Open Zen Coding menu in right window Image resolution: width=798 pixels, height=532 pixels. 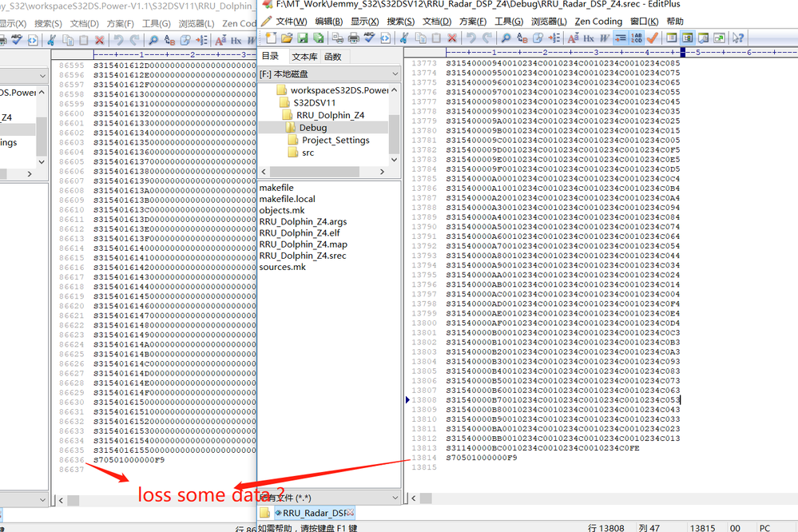click(598, 22)
